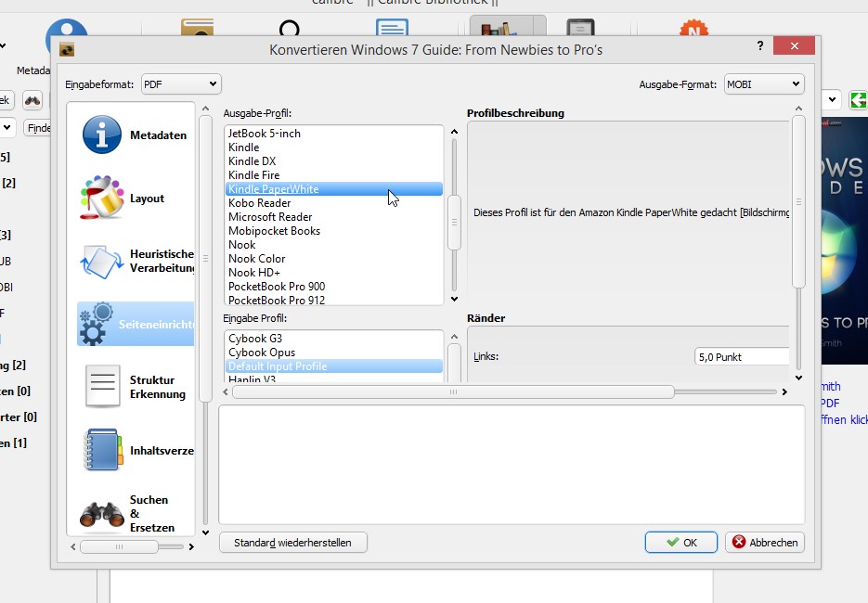Click sidebar scroll-up arrow
The image size is (868, 603).
[205, 109]
